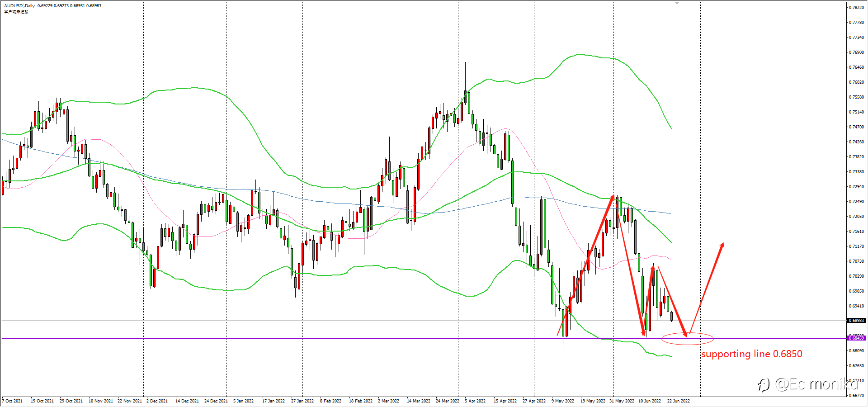
Task: Click the 27 Apr 2022 date label
Action: [534, 401]
